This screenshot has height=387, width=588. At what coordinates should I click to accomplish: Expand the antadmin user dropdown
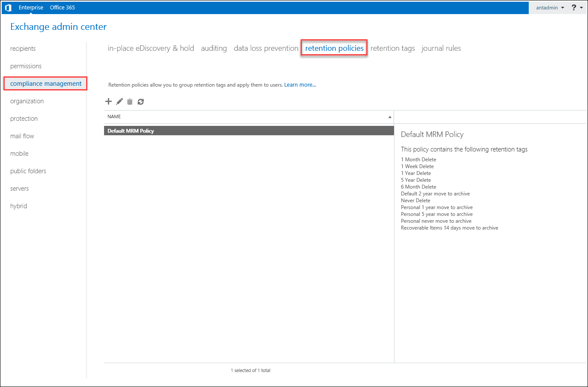click(x=550, y=8)
